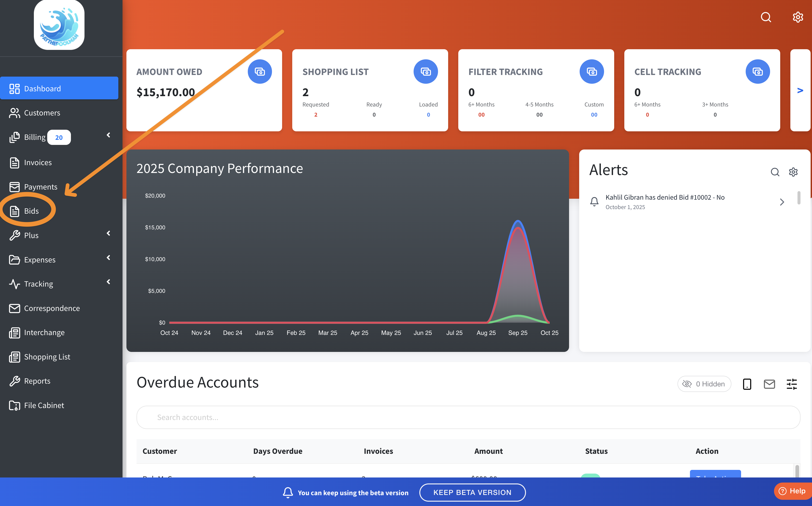The width and height of the screenshot is (812, 506).
Task: Click the Shopping List card icon
Action: pyautogui.click(x=425, y=71)
